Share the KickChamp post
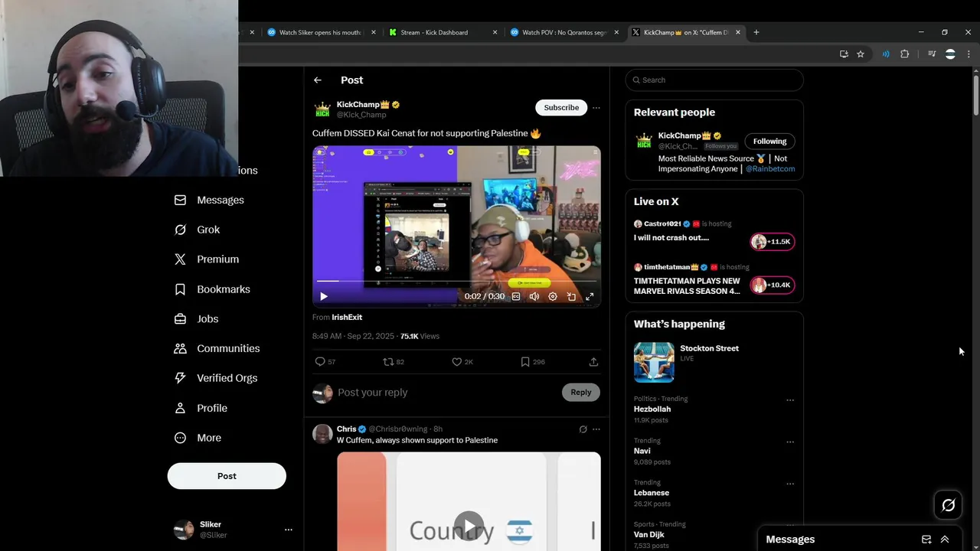Image resolution: width=980 pixels, height=551 pixels. (x=593, y=362)
